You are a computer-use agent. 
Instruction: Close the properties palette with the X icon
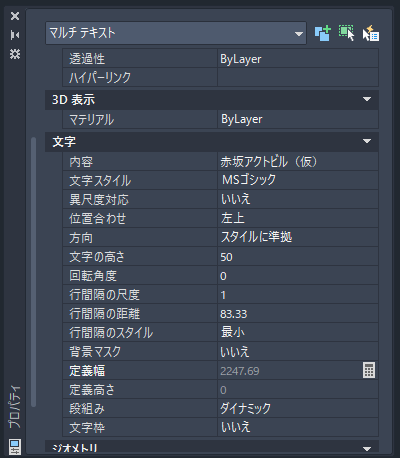click(x=15, y=16)
